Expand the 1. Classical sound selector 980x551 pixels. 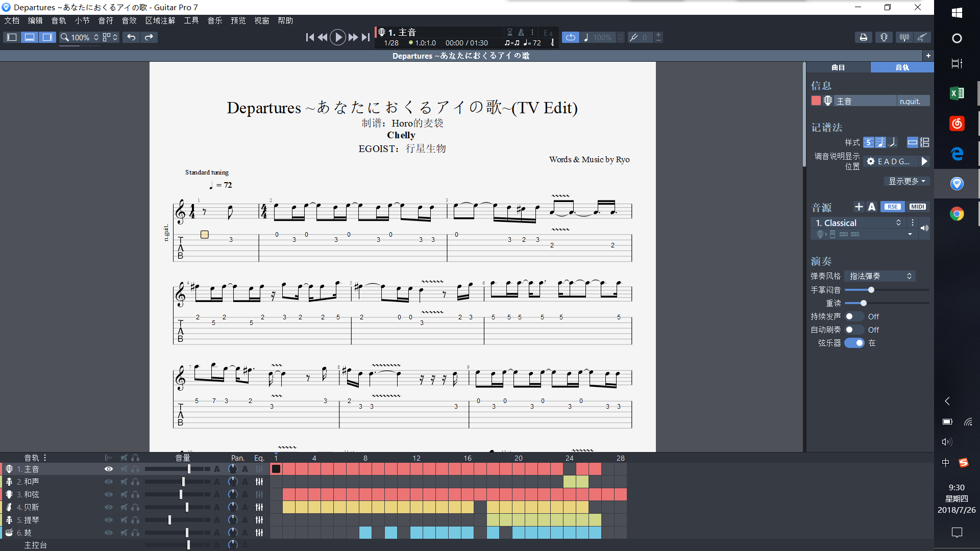click(x=858, y=223)
